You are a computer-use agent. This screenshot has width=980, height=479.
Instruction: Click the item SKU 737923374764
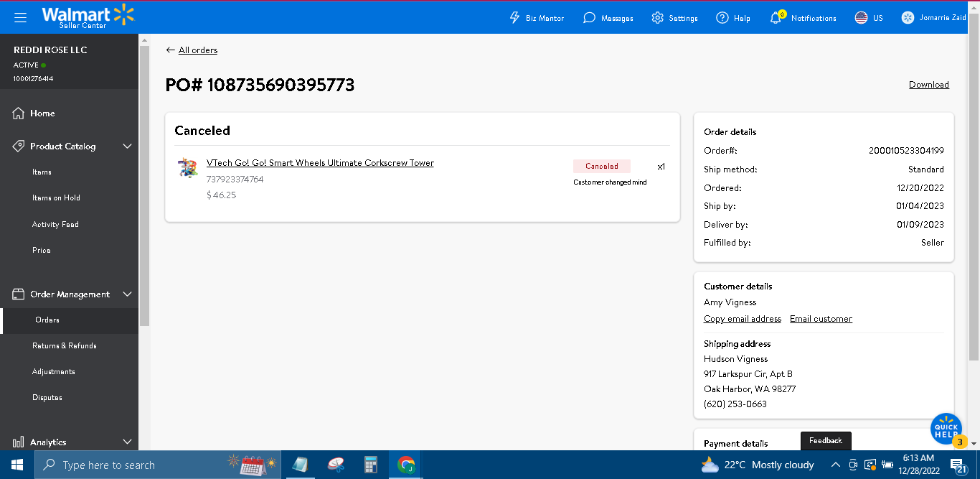pos(235,180)
